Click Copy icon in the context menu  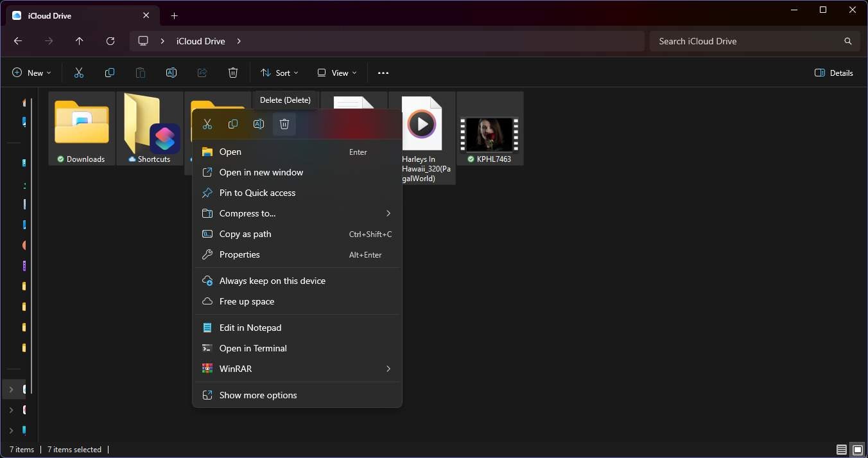pos(233,124)
